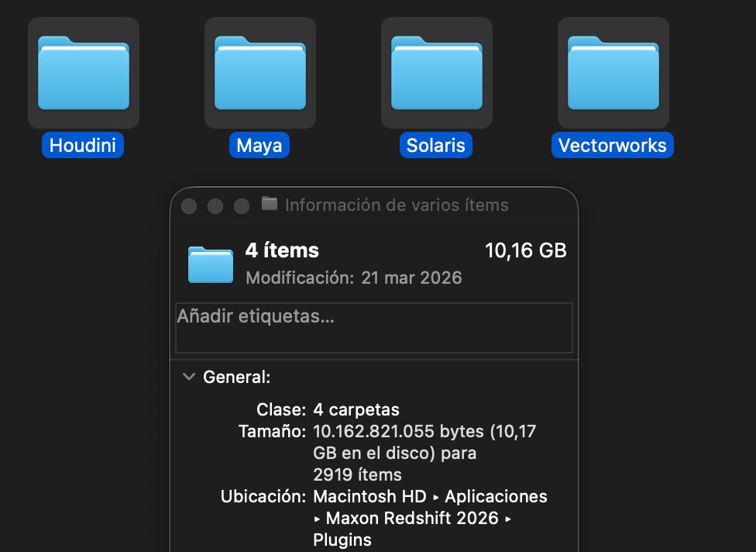Close the info window with the first title-bar button
Viewport: 756px width, 552px height.
189,206
